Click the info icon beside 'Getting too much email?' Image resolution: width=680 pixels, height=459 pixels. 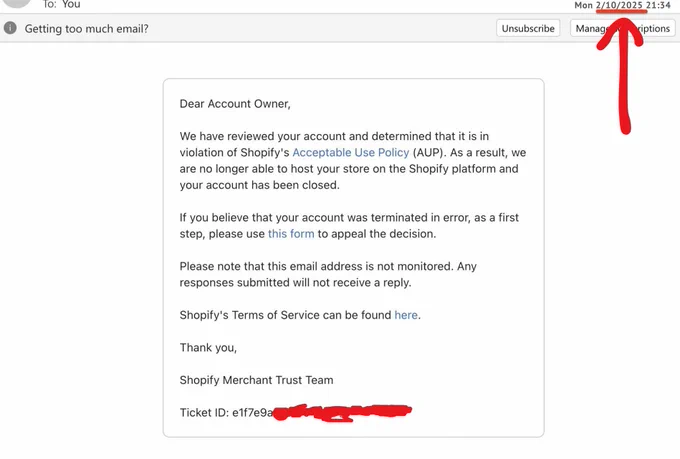(10, 28)
